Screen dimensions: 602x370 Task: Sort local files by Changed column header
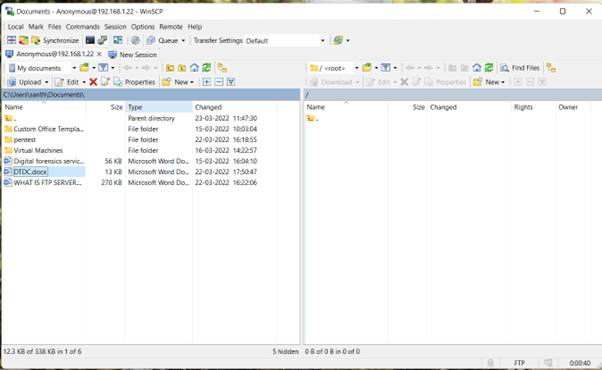[234, 107]
